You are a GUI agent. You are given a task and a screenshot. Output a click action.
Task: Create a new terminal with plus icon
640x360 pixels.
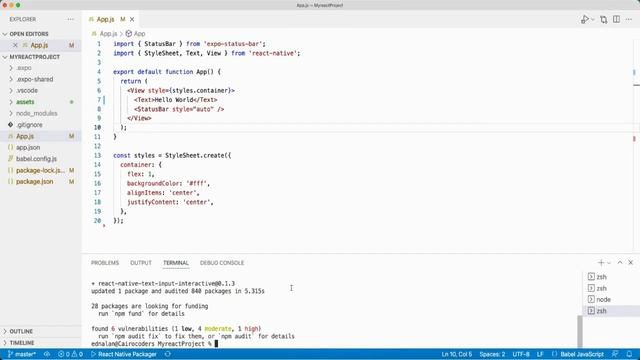click(x=601, y=263)
